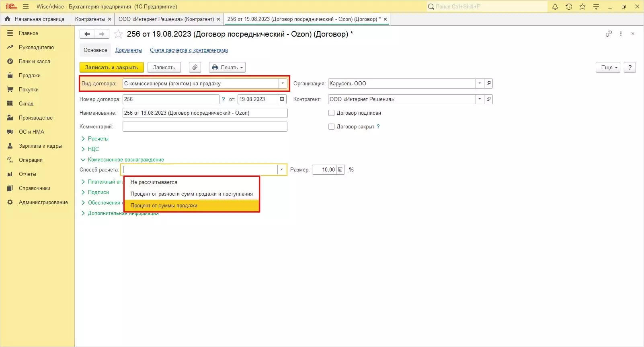Open the vertical dots form menu
The width and height of the screenshot is (644, 347).
pyautogui.click(x=621, y=34)
